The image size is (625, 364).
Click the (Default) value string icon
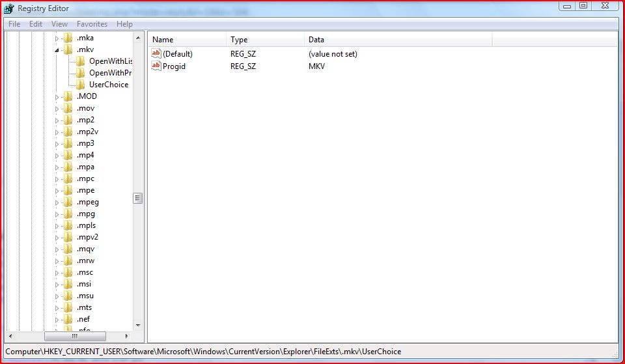click(156, 53)
